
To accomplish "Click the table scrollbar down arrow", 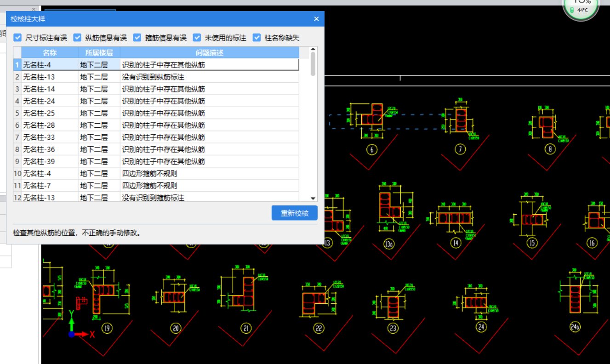I will tap(313, 199).
